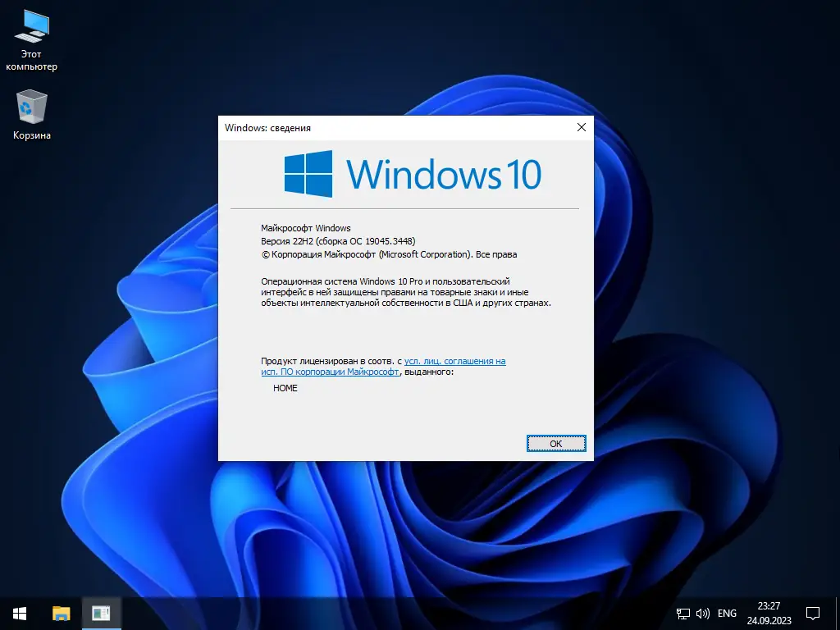Viewport: 840px width, 630px height.
Task: Open the network status tray icon
Action: pos(683,614)
